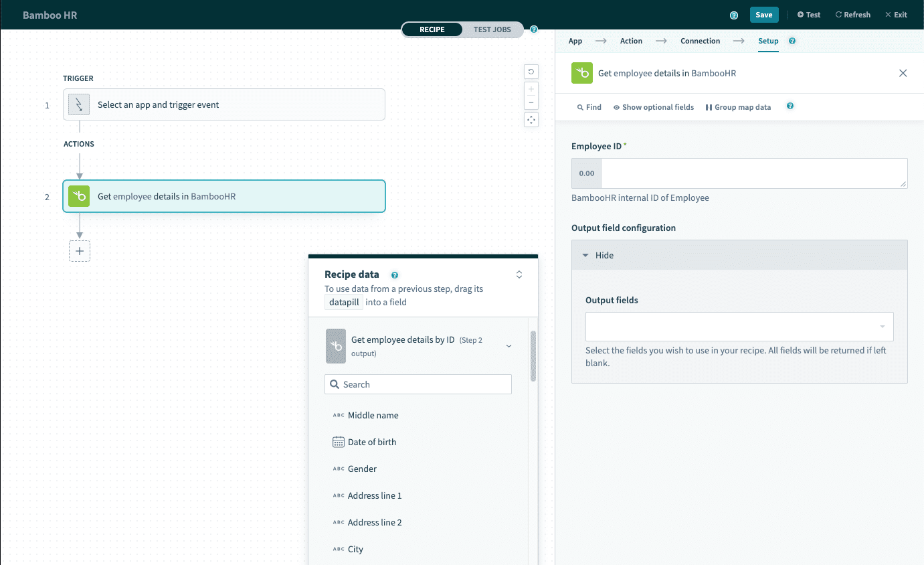Viewport: 924px width, 565px height.
Task: Click the trigger app icon in step 1
Action: 78,104
